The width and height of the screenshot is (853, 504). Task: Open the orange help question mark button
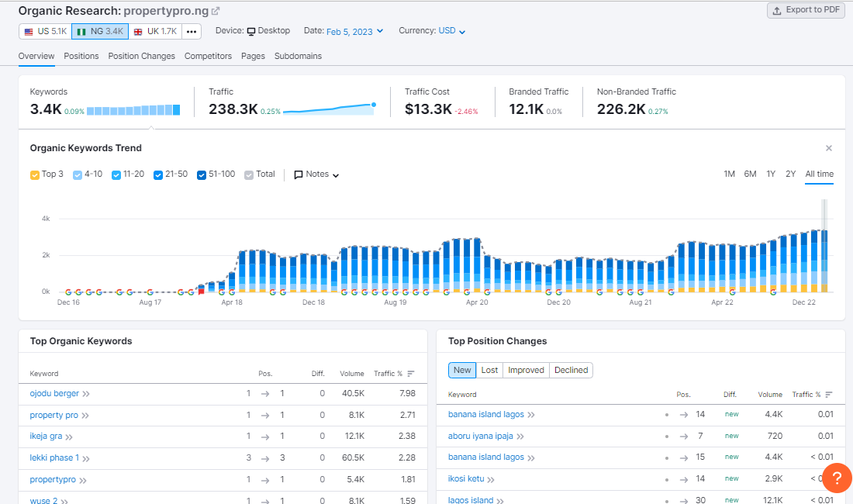click(837, 478)
